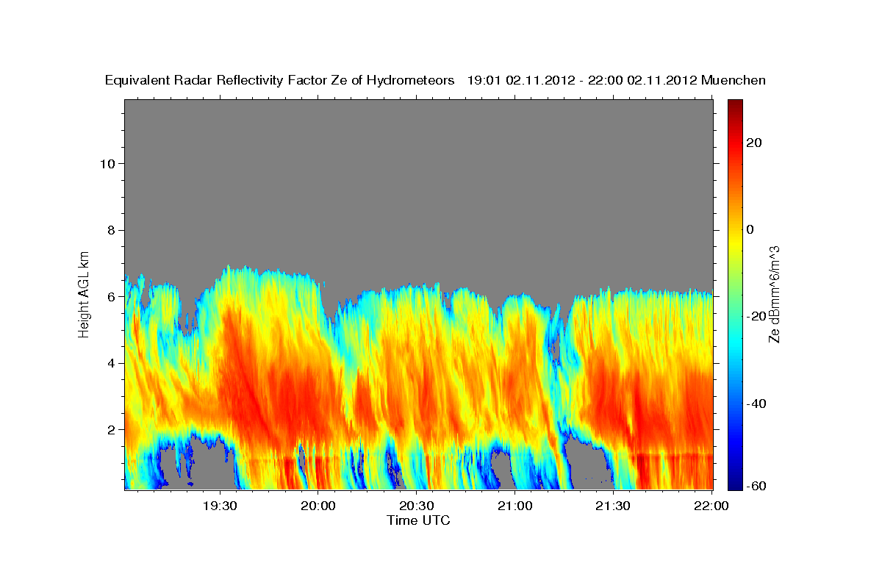Image resolution: width=882 pixels, height=588 pixels.
Task: Click the plot title 'Equivalent Radar Reflectivity Factor Ze of Hydrometeors'
Action: [x=280, y=80]
